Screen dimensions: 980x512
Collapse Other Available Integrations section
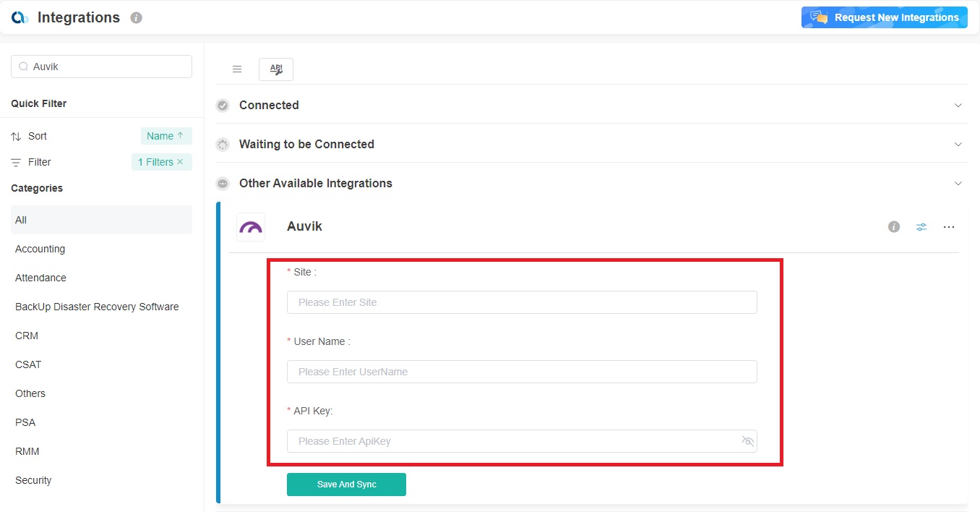[x=958, y=184]
